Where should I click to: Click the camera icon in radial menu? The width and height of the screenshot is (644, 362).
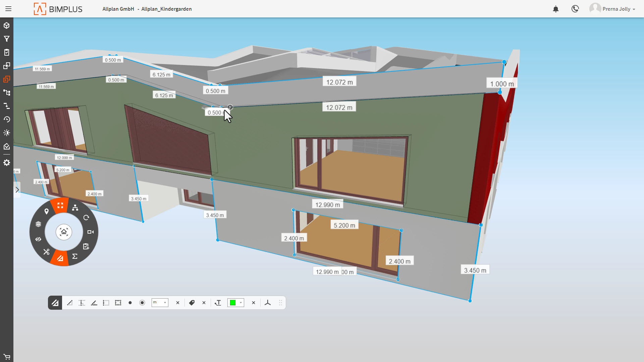point(90,232)
